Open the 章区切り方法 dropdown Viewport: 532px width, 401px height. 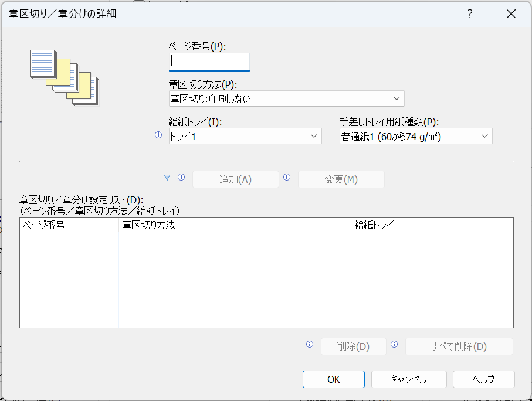[286, 98]
